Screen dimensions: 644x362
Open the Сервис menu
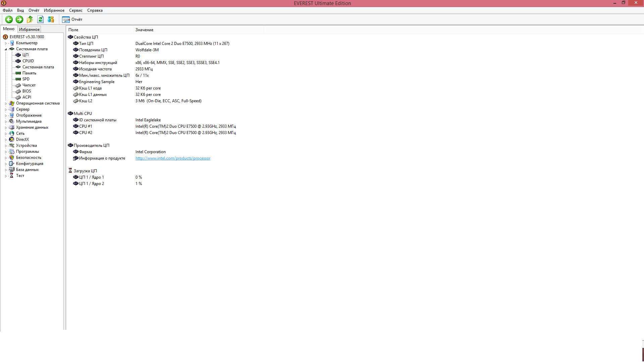pyautogui.click(x=75, y=10)
